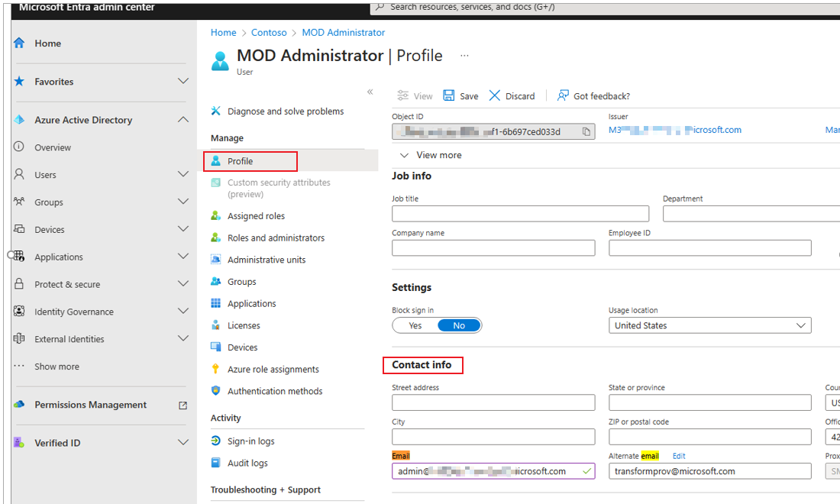This screenshot has height=504, width=840.
Task: Click the Assigned roles icon
Action: [216, 215]
